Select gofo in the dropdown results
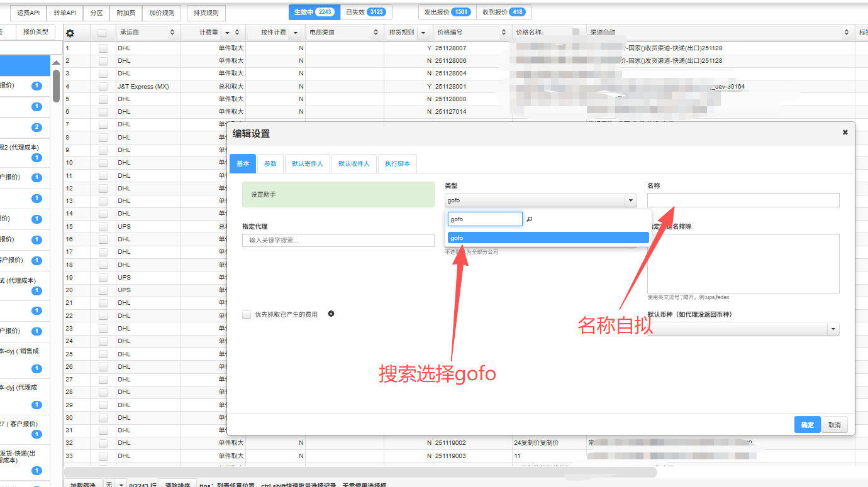The image size is (868, 487). point(548,238)
